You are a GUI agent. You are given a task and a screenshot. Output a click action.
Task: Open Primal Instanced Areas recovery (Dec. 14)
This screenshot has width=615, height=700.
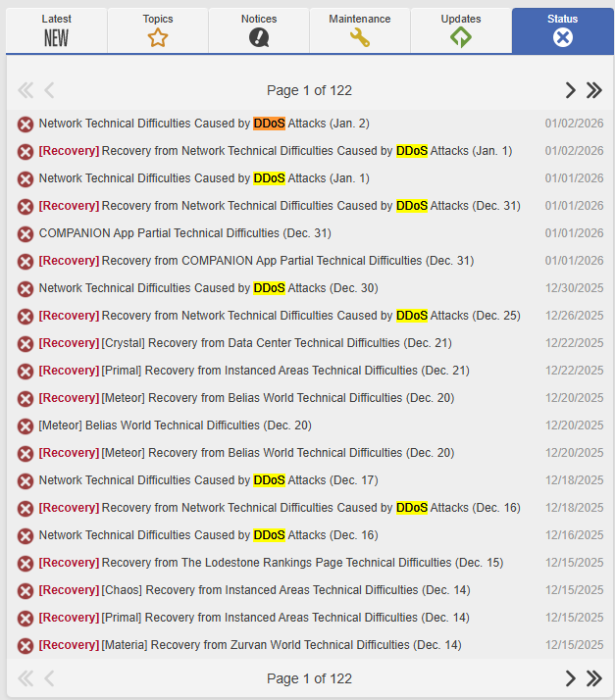(x=254, y=618)
